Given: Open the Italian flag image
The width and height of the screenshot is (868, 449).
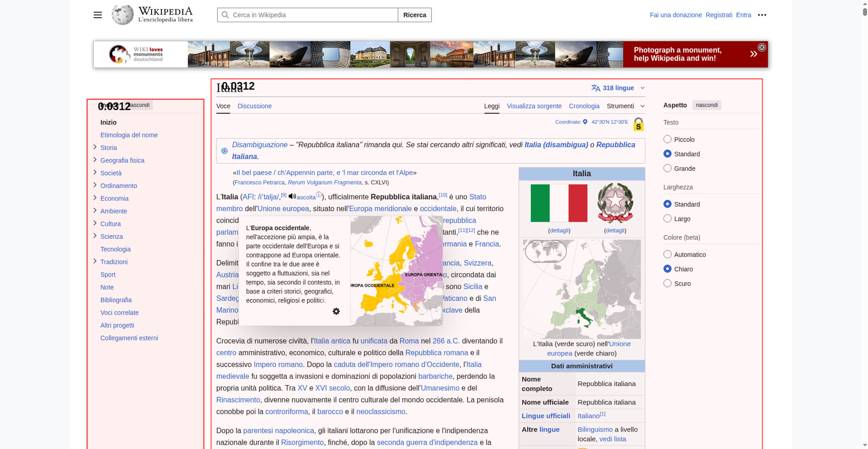Looking at the screenshot, I should pyautogui.click(x=559, y=203).
